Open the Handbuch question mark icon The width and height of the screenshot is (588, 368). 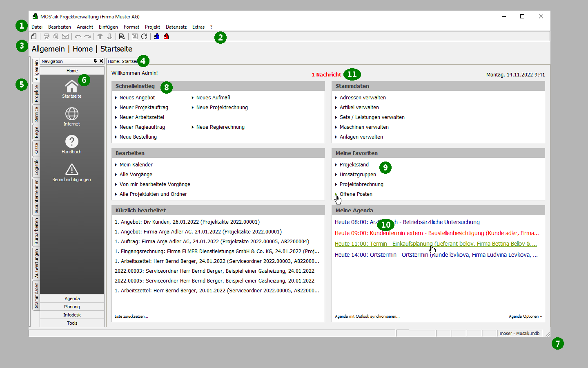71,142
